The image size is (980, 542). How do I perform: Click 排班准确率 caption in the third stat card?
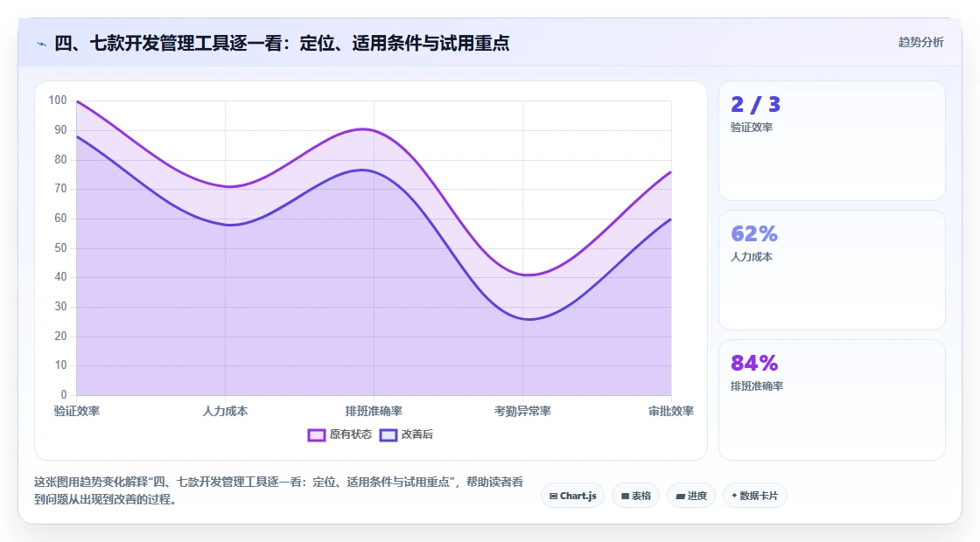point(757,386)
